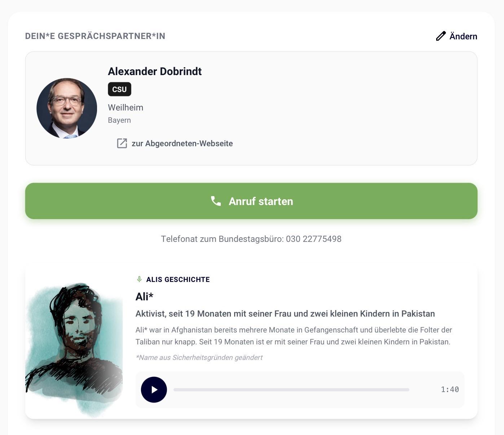Image resolution: width=504 pixels, height=435 pixels.
Task: Open the zur Abgeordneten-Webseite link
Action: coord(182,144)
